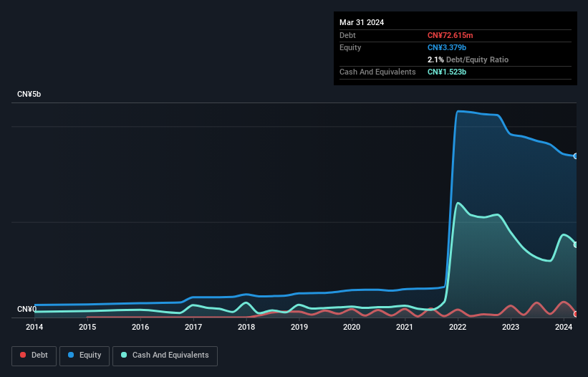The height and width of the screenshot is (377, 588).
Task: Click the CN¥0 y-axis label
Action: click(27, 309)
